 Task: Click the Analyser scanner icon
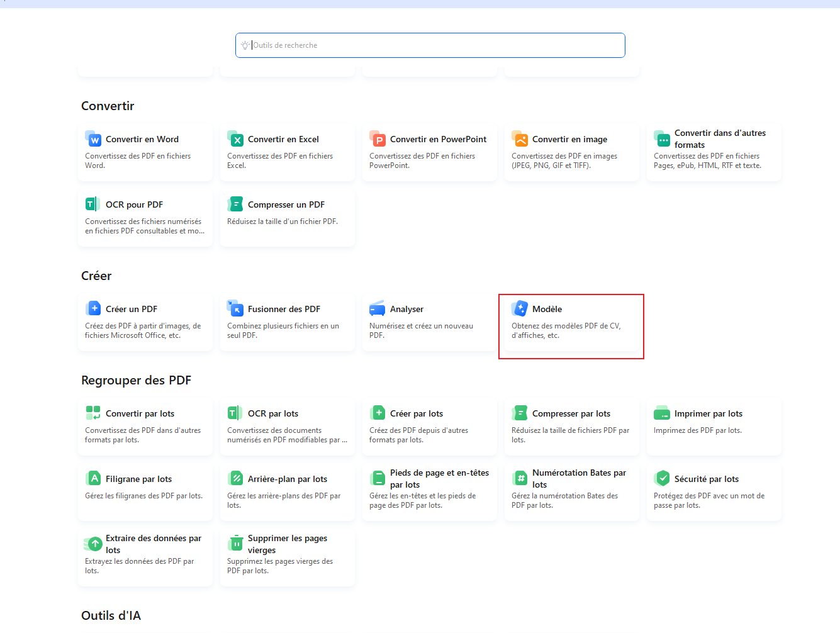[378, 308]
